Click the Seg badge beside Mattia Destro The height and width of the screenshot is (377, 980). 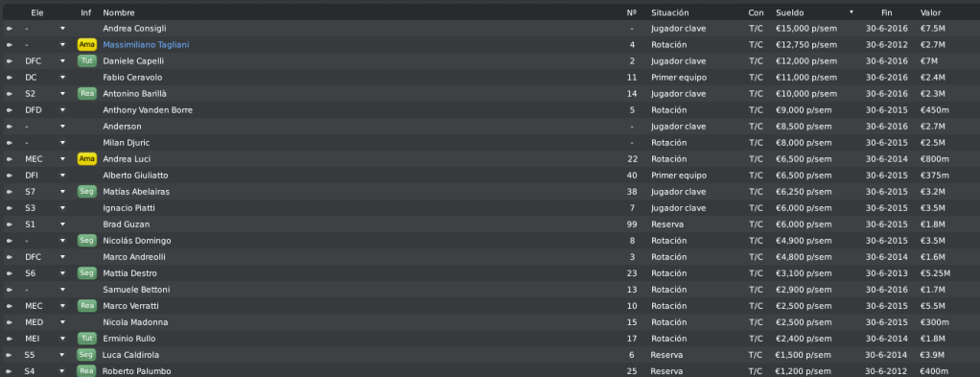click(86, 273)
